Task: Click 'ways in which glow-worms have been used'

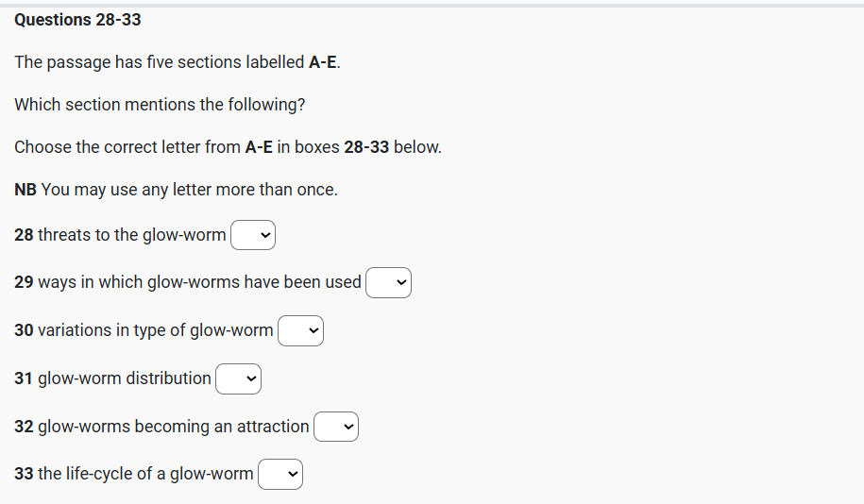Action: pyautogui.click(x=199, y=282)
